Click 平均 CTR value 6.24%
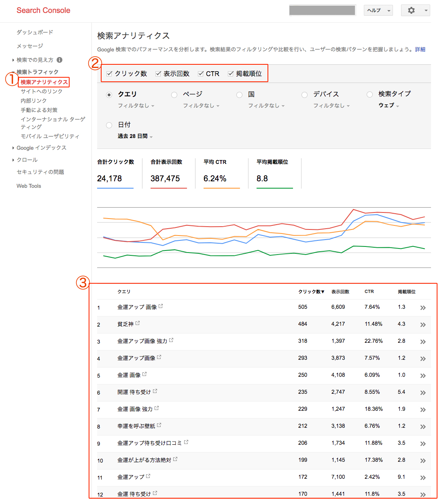448x499 pixels. [x=215, y=178]
